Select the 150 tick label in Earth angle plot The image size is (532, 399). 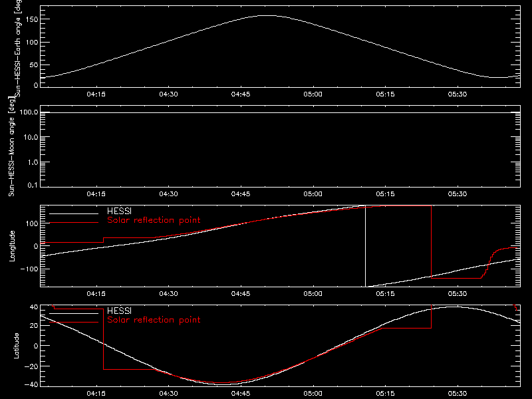(31, 19)
